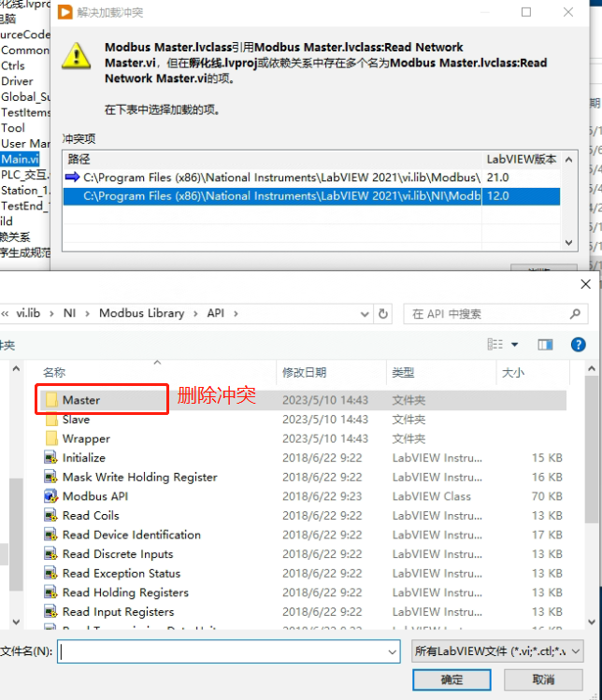602x700 pixels.
Task: Go to the vi.lib breadcrumb folder
Action: pos(28,313)
